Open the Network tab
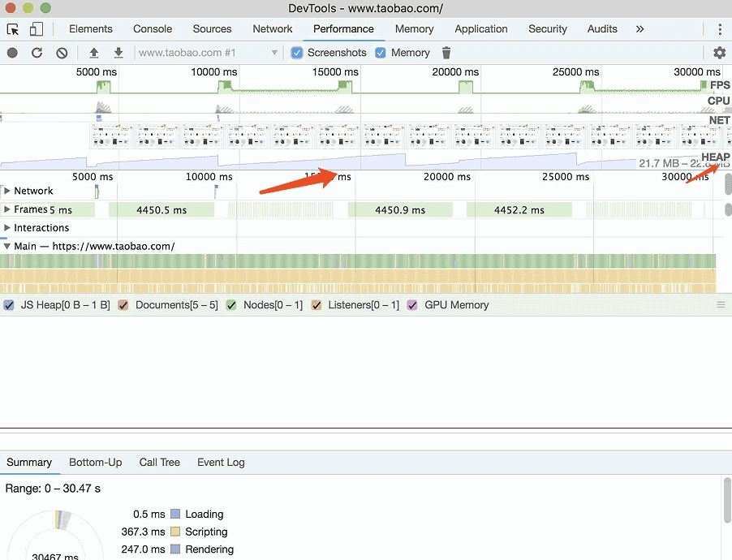Image resolution: width=732 pixels, height=560 pixels. click(273, 29)
